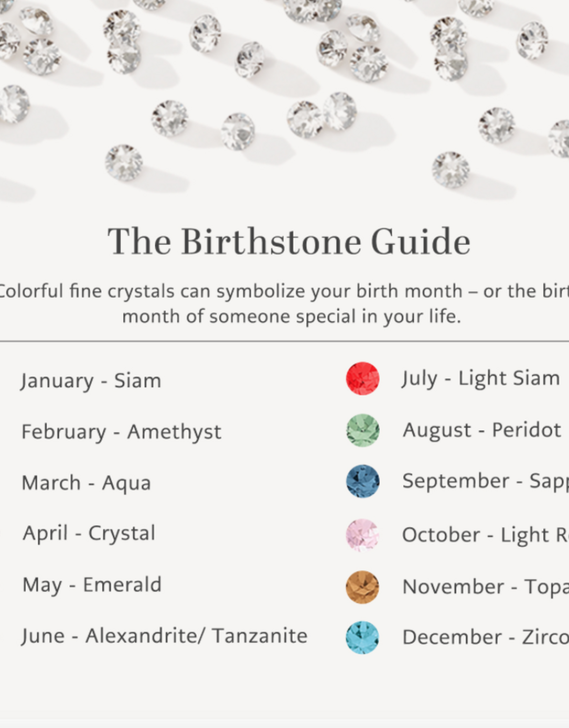Click the March - Aqua entry
The image size is (569, 728).
coord(86,483)
